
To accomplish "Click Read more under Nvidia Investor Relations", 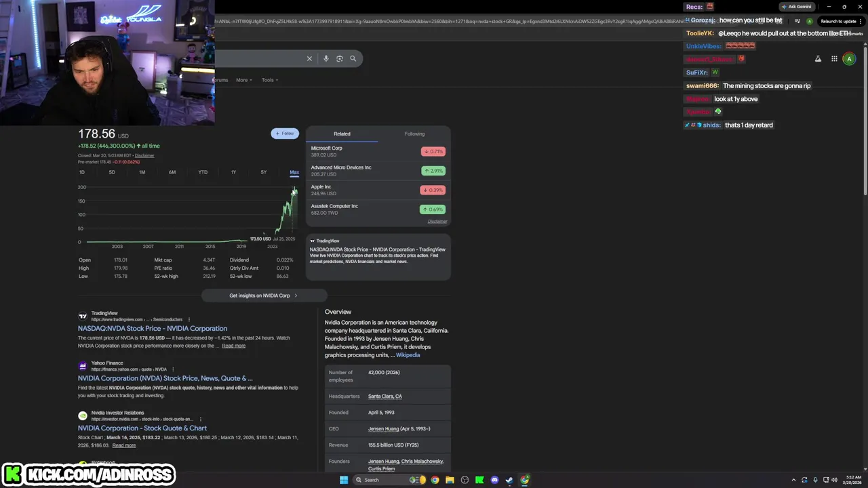I will pyautogui.click(x=123, y=445).
